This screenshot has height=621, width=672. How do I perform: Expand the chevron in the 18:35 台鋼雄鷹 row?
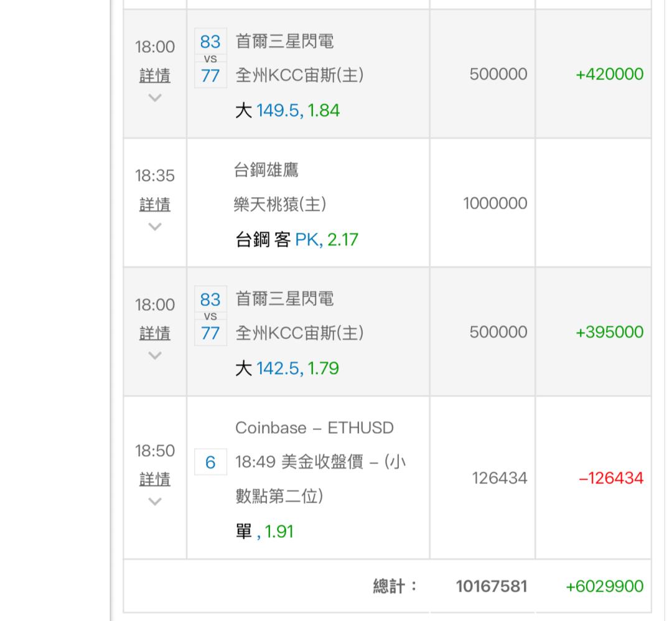coord(155,226)
